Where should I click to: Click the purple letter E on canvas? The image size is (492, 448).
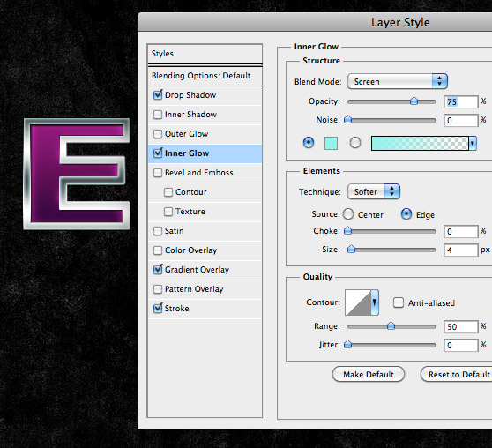[x=45, y=175]
